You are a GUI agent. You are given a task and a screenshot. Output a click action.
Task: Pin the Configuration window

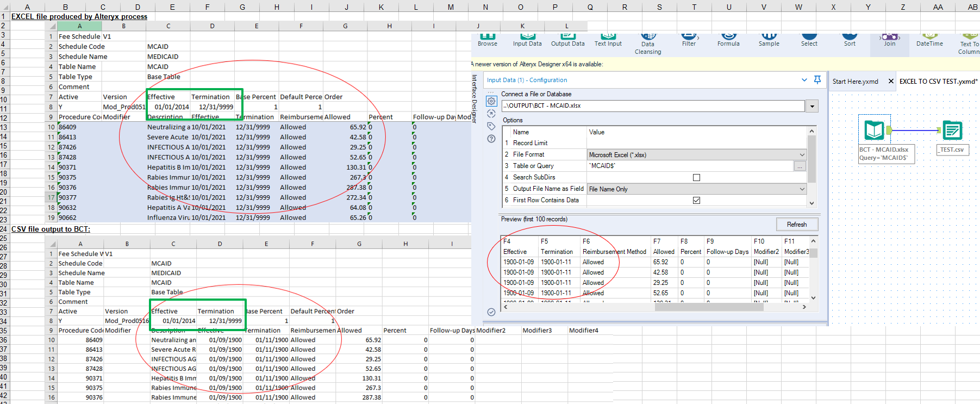pos(817,80)
